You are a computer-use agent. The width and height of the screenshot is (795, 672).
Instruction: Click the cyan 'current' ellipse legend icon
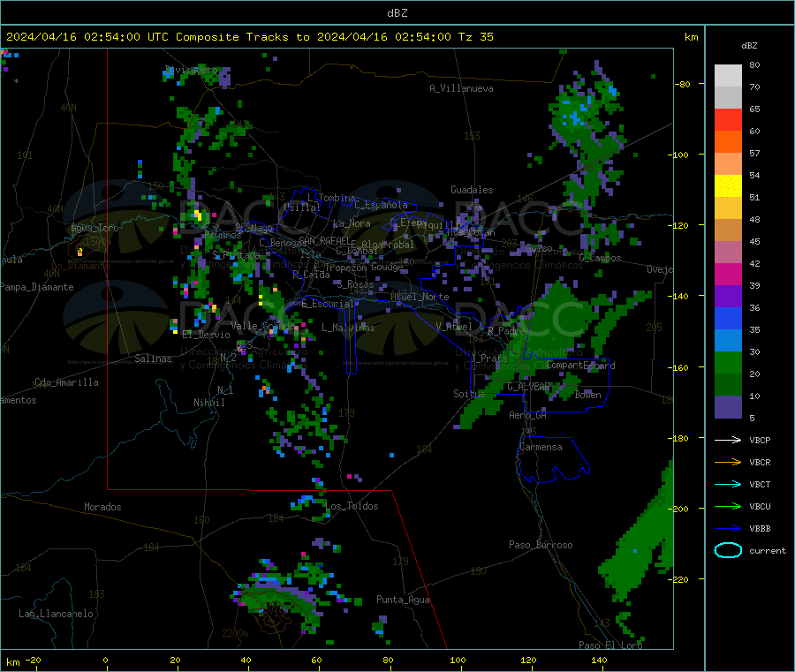point(728,550)
